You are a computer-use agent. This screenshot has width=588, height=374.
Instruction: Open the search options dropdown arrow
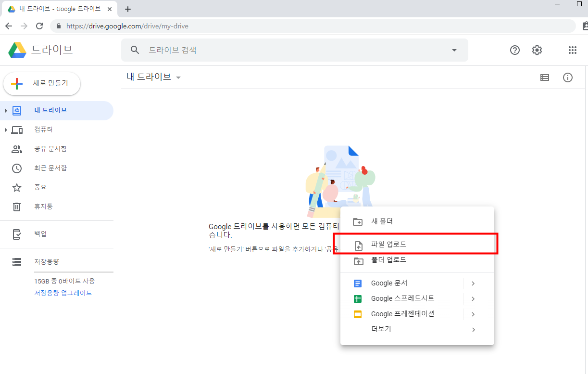pyautogui.click(x=454, y=50)
